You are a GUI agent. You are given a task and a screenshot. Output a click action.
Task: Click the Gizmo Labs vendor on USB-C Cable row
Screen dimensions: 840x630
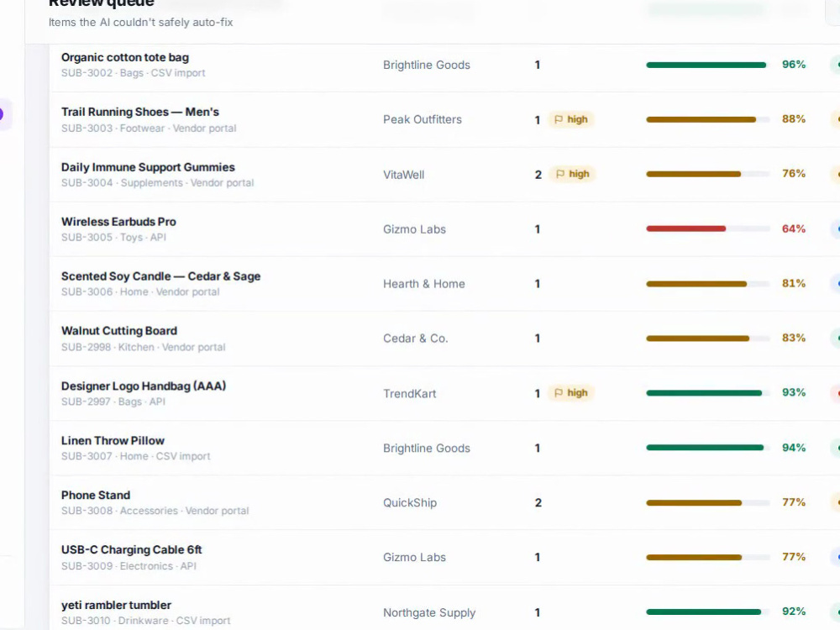click(x=414, y=557)
